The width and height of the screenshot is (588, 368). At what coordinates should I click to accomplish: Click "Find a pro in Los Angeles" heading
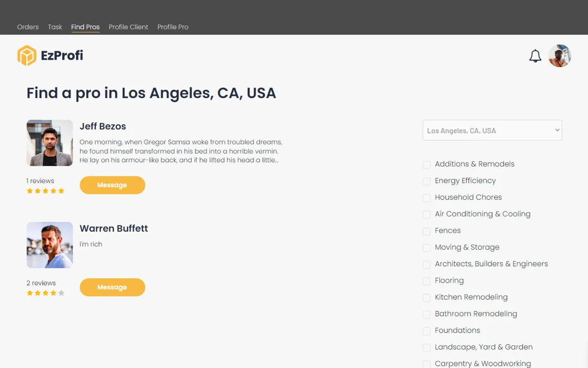coord(151,93)
